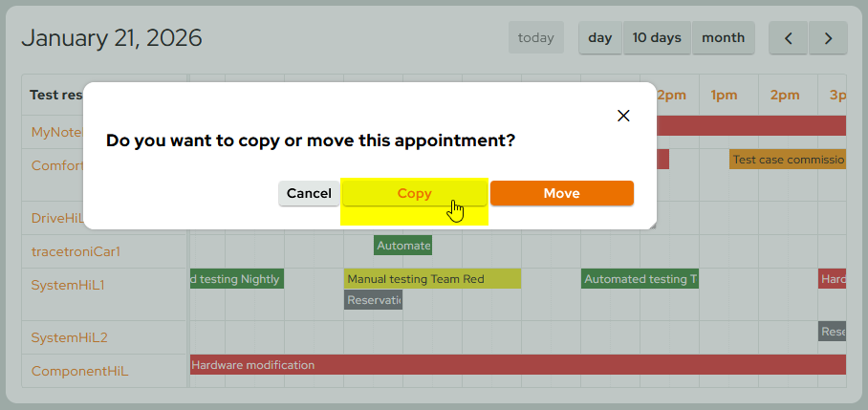Close the copy or move dialog

tap(623, 116)
